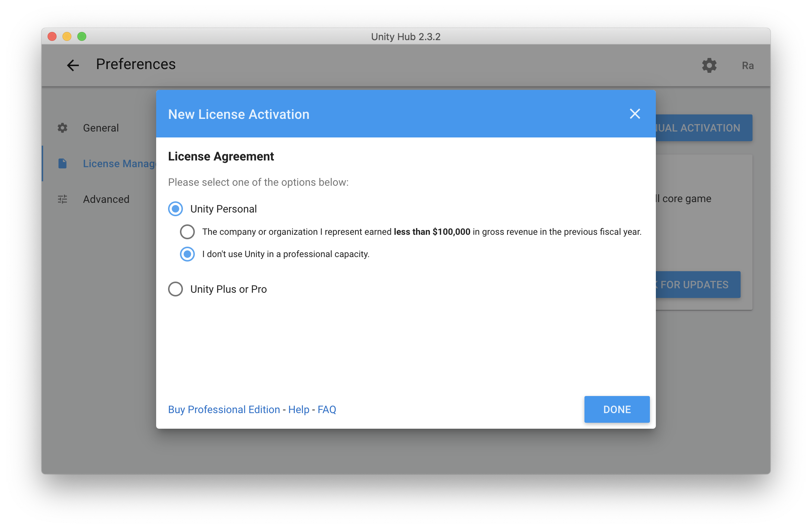Image resolution: width=812 pixels, height=529 pixels.
Task: Close the New License Activation dialog
Action: 635,114
